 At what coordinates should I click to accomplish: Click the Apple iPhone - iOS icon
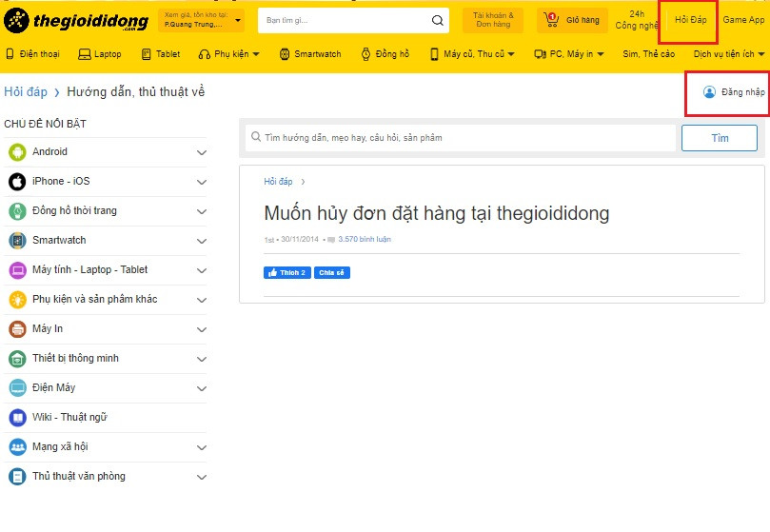click(17, 182)
